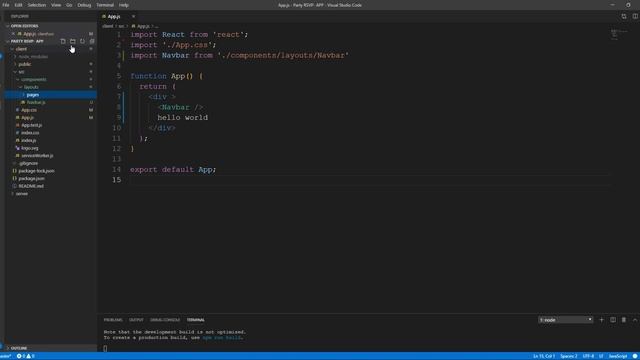The width and height of the screenshot is (640, 360).
Task: Collapse the src folder
Action: click(21, 72)
